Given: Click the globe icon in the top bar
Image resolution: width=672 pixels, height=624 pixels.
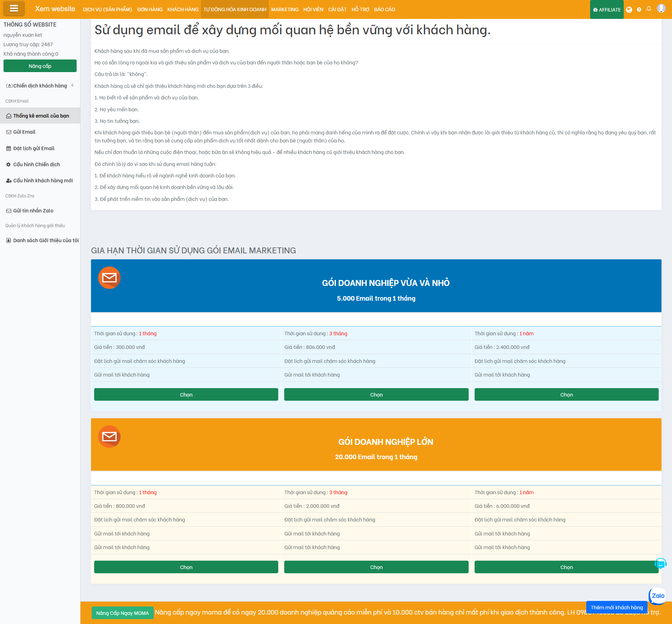Looking at the screenshot, I should (629, 10).
